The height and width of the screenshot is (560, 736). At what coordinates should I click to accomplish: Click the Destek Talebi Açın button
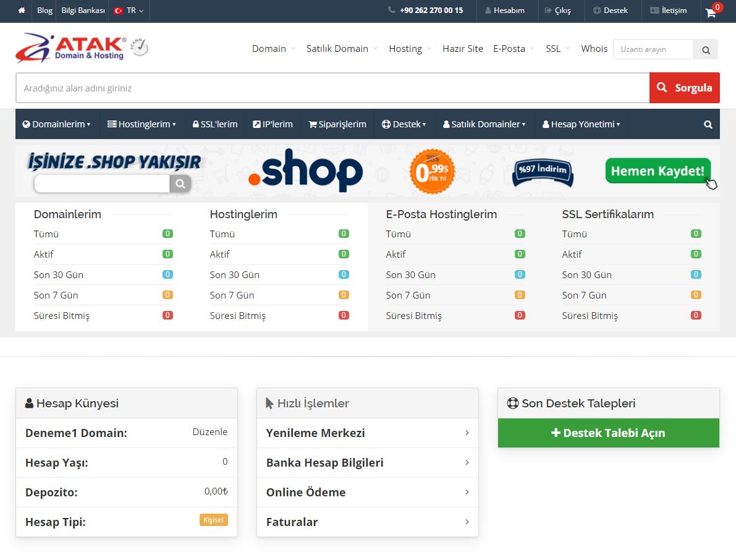point(608,433)
